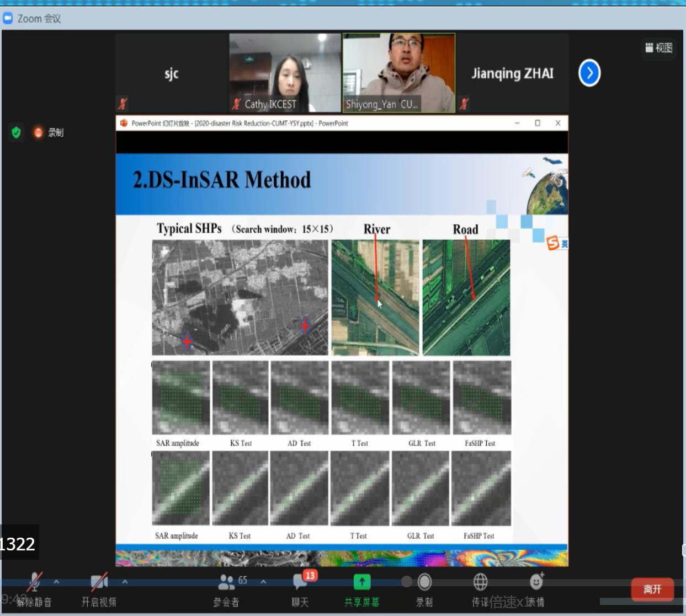Click the red recording indicator labeled 录制

[x=49, y=132]
